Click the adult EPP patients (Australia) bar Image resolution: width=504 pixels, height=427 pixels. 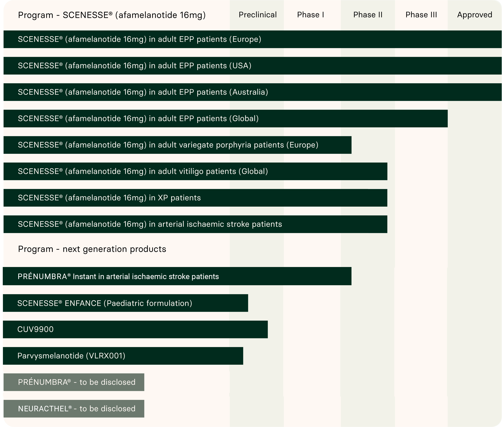[252, 92]
